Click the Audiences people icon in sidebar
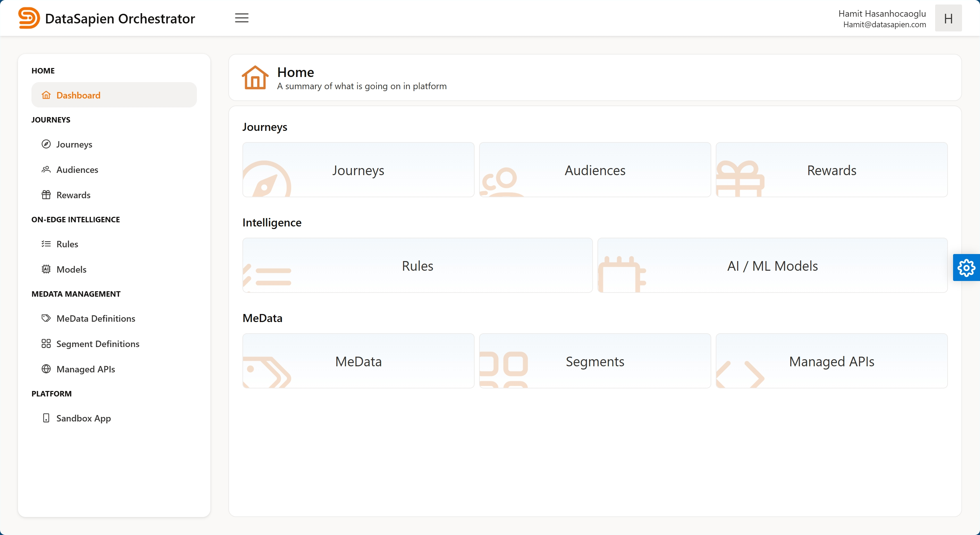 (46, 170)
